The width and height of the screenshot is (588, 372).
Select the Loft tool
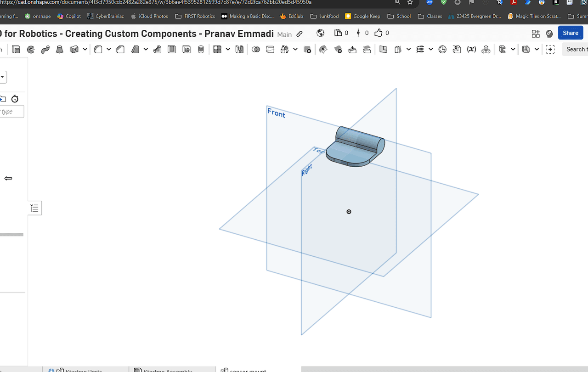[x=60, y=50]
